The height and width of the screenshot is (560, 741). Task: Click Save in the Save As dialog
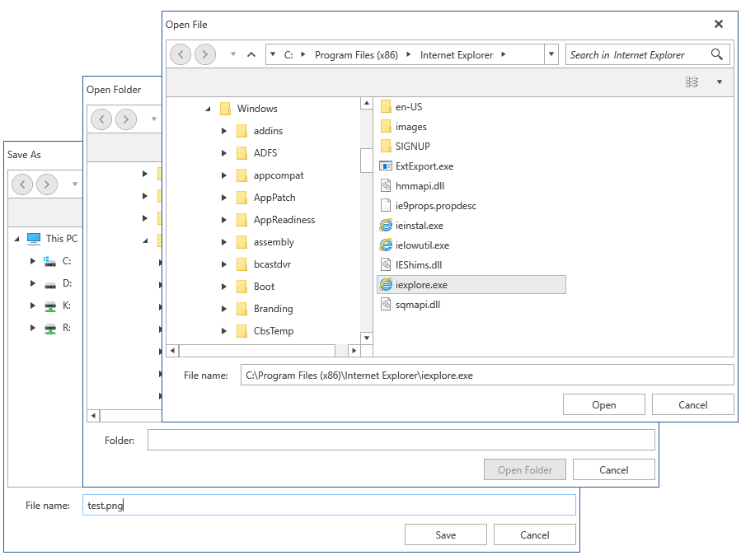tap(445, 534)
